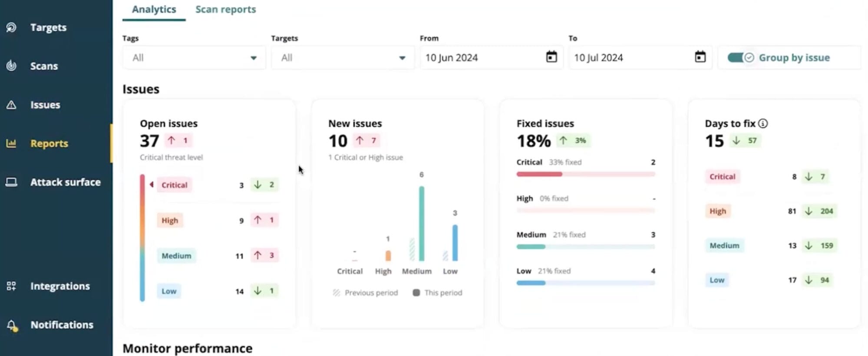The image size is (868, 356).
Task: Click the Targets radar icon in sidebar
Action: (x=11, y=27)
